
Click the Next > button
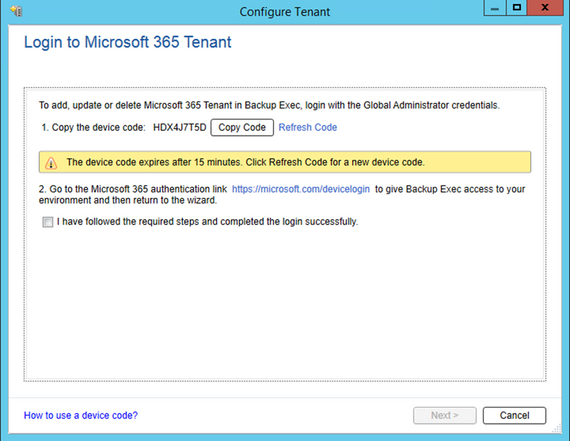point(445,416)
